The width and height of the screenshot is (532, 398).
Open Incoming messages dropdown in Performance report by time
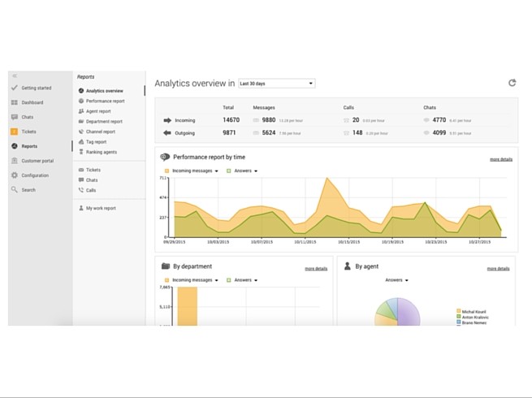(195, 171)
